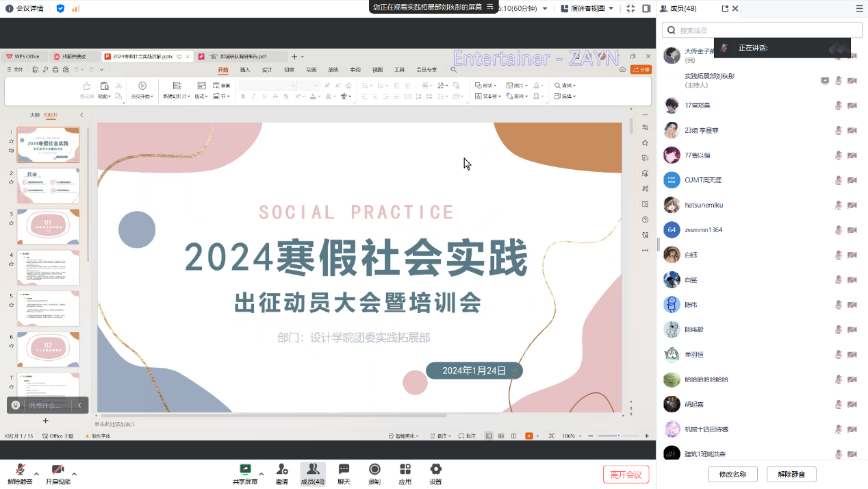Viewport: 868px width, 489px height.
Task: Expand audio options arrow beside 解除静音
Action: point(36,473)
